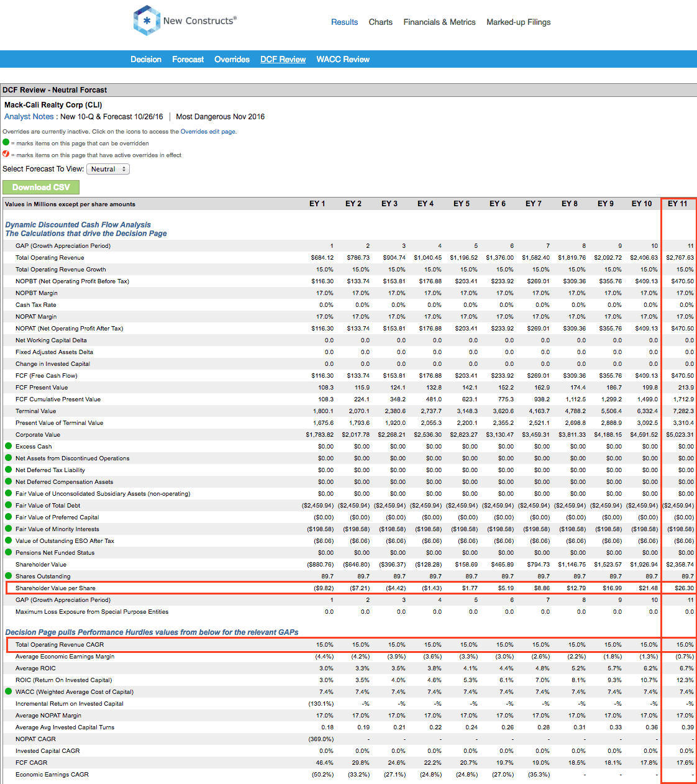697x784 pixels.
Task: Click the company title Mack-Cali Realty Corp (CLI)
Action: 53,105
